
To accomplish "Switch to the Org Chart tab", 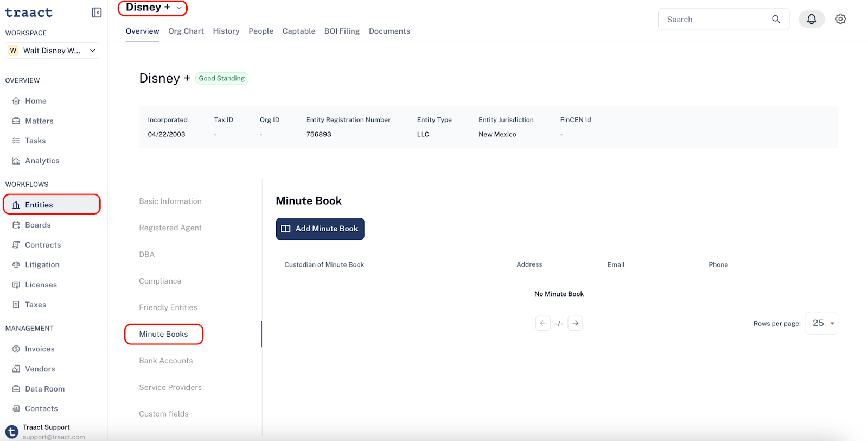I will tap(186, 31).
